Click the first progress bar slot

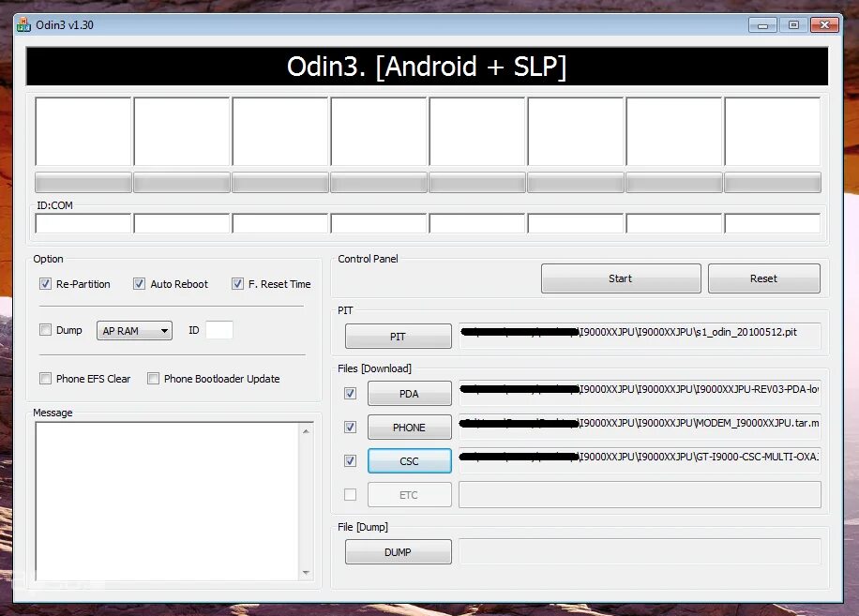(83, 182)
